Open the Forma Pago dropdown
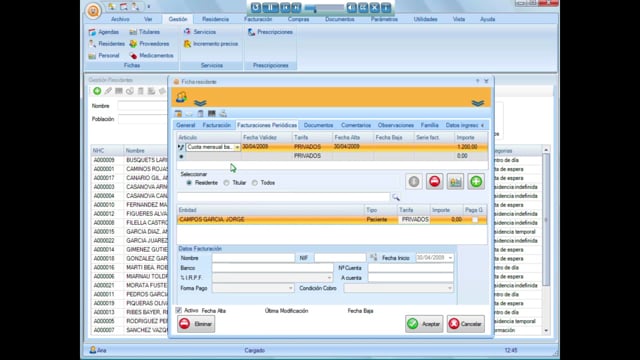The width and height of the screenshot is (640, 360). click(290, 288)
